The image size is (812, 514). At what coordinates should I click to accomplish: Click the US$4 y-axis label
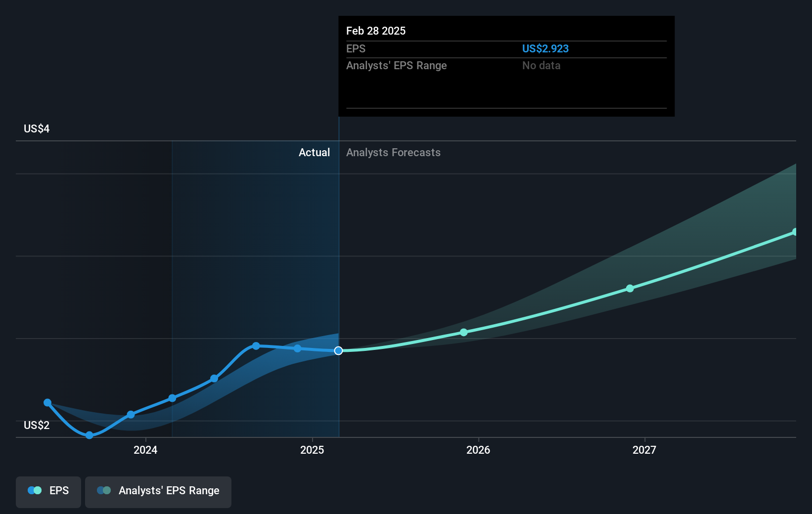(37, 129)
